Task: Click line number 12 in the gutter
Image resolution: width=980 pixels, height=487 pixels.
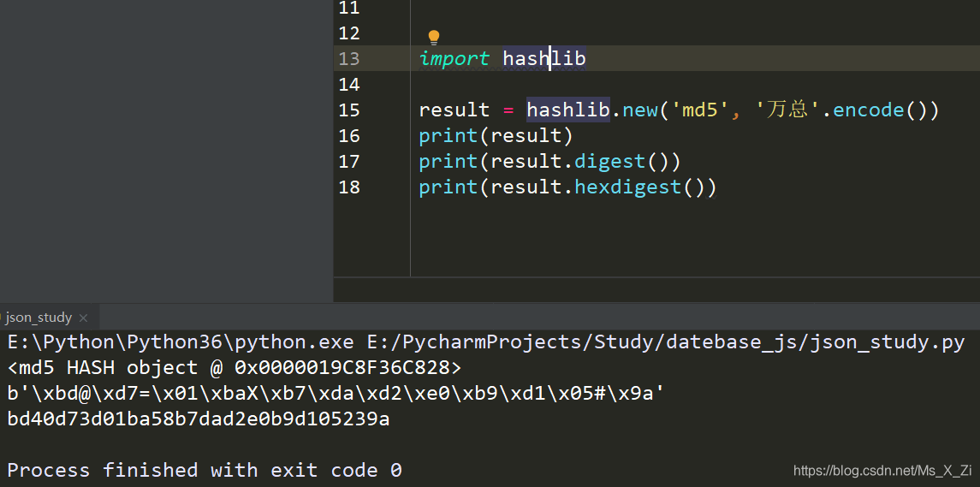Action: (349, 33)
